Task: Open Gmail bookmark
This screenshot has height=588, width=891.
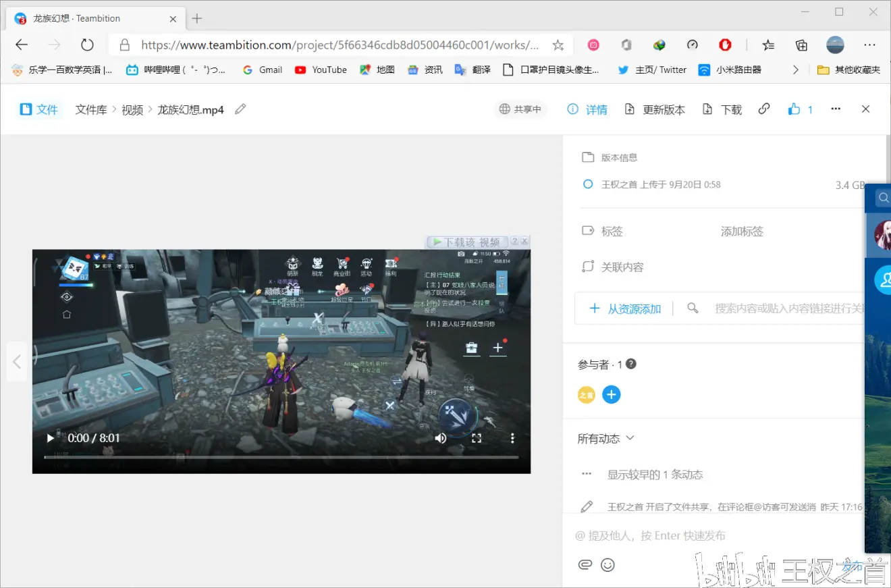Action: click(263, 70)
